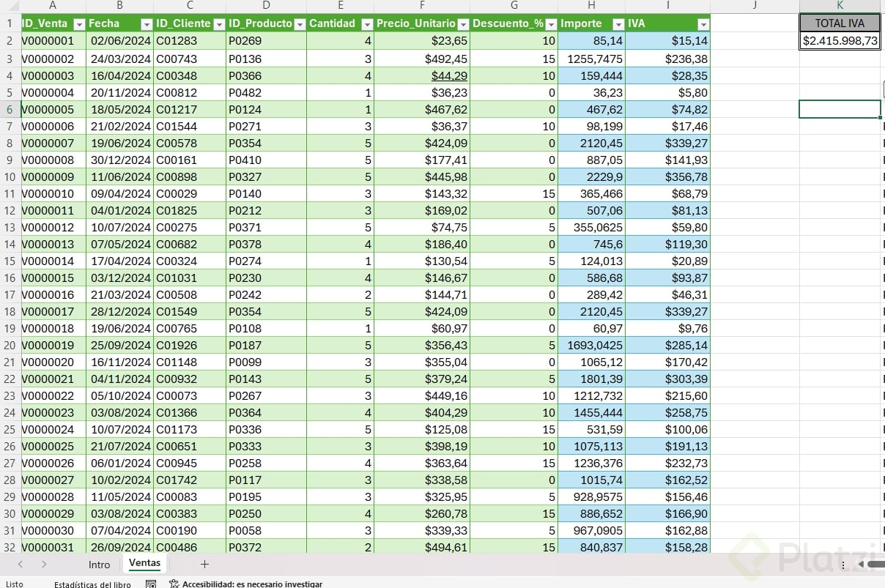Switch to the Intro sheet tab
Viewport: 885px width, 588px height.
coord(99,565)
